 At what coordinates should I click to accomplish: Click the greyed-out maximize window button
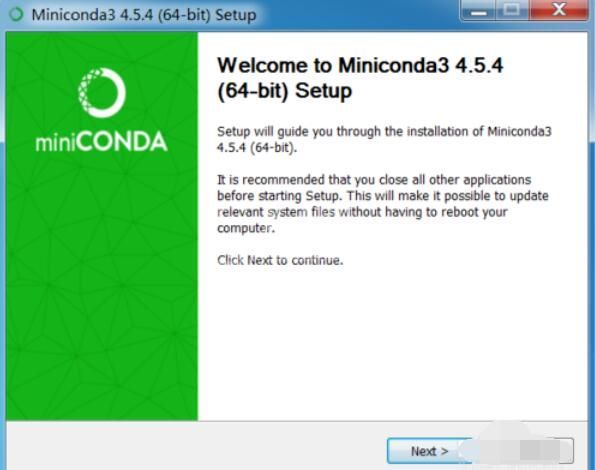(511, 11)
